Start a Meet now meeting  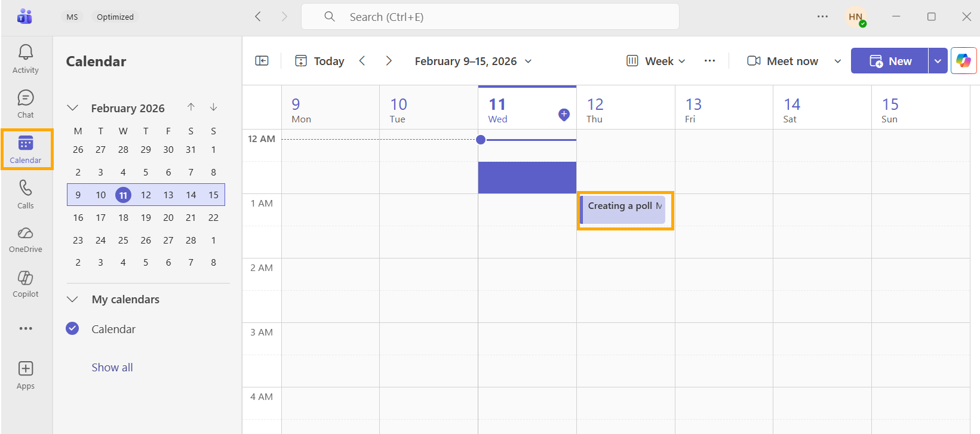(x=783, y=61)
